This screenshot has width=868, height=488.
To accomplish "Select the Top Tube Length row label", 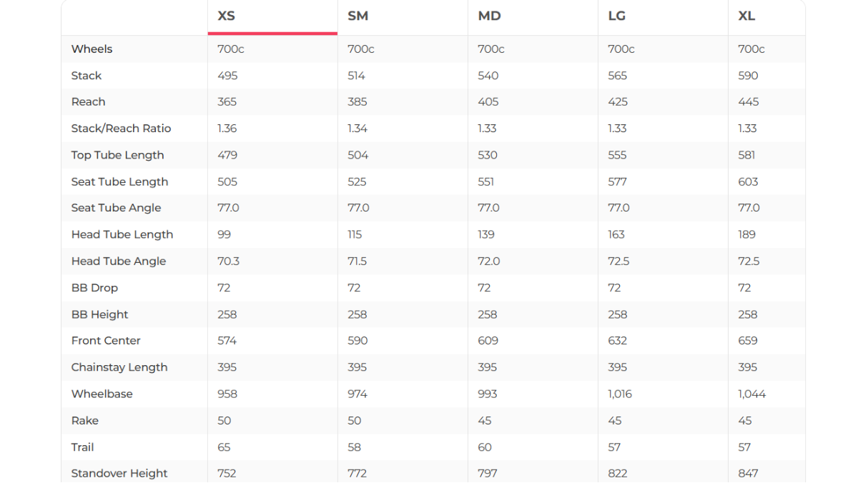I will click(117, 155).
